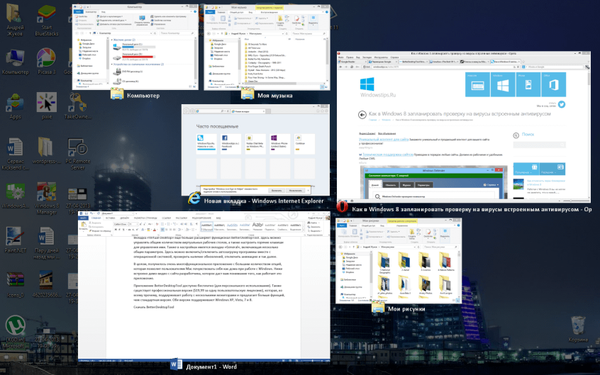Click the Андрей Жуков user folder icon
Image resolution: width=600 pixels, height=375 pixels.
click(x=15, y=20)
